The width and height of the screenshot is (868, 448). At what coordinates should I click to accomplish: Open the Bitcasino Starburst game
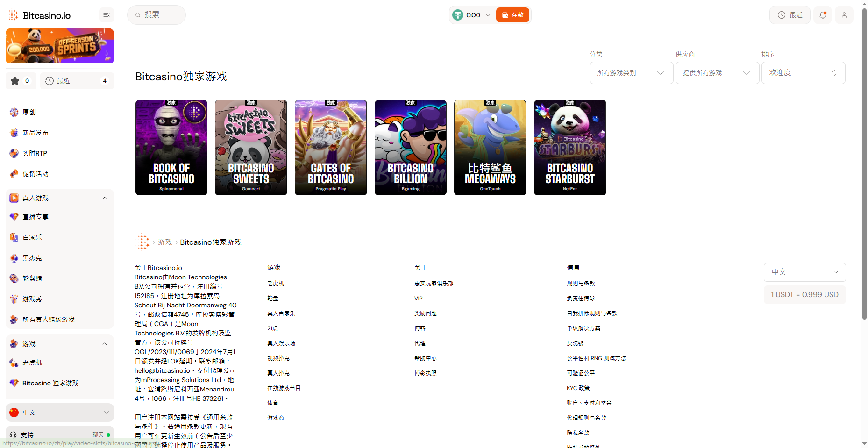570,148
